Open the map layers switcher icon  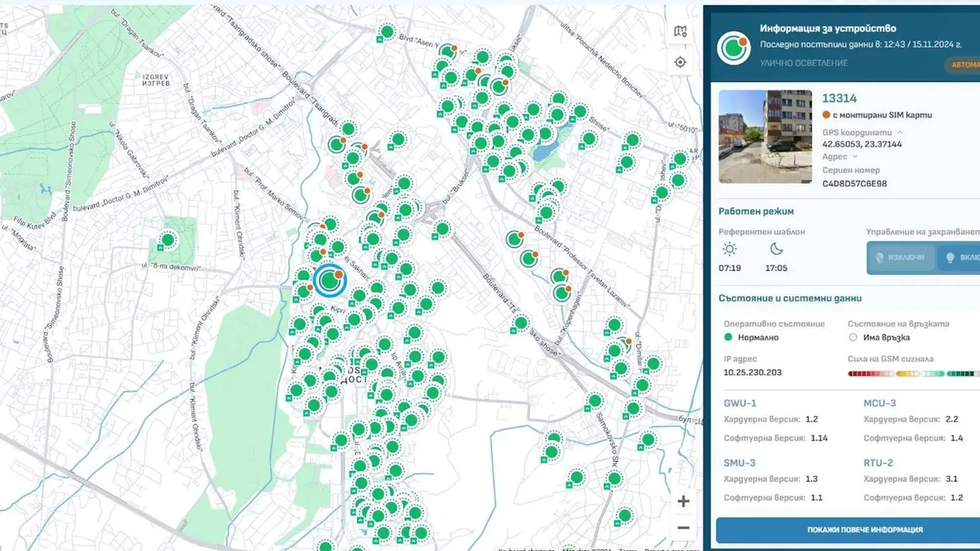pos(680,31)
